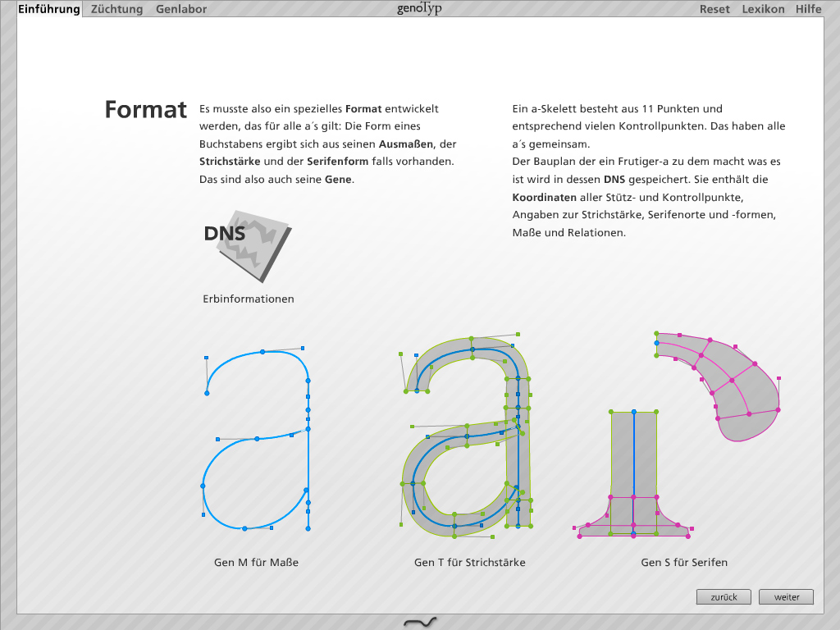Viewport: 840px width, 630px height.
Task: Click the caption 'Gen T für Strichstärke'
Action: 470,563
